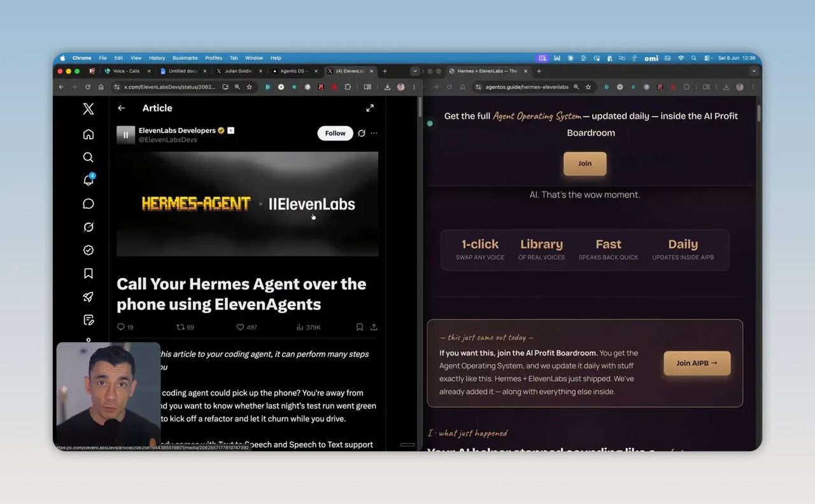Screen dimensions: 815x504
Task: Follow ElevenLabs Developers
Action: [335, 133]
